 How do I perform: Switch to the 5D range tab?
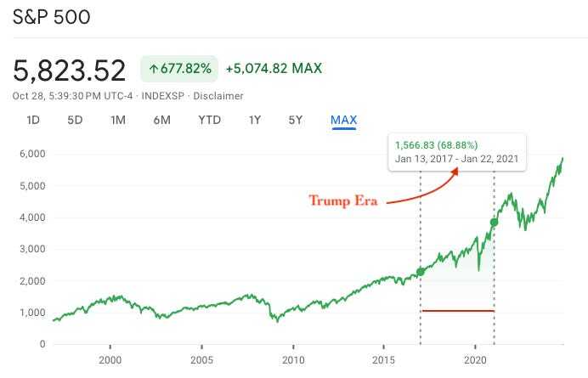click(75, 120)
